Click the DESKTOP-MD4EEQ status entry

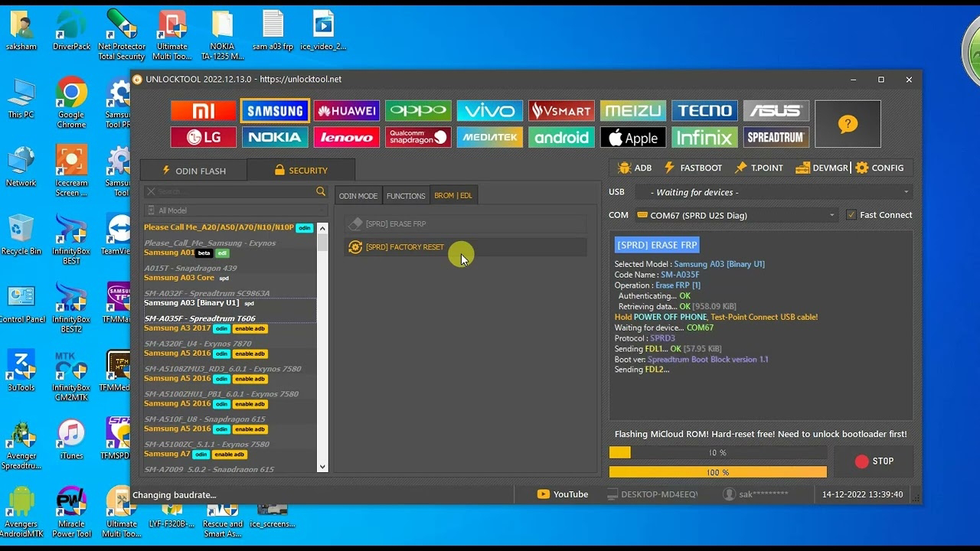pyautogui.click(x=652, y=494)
